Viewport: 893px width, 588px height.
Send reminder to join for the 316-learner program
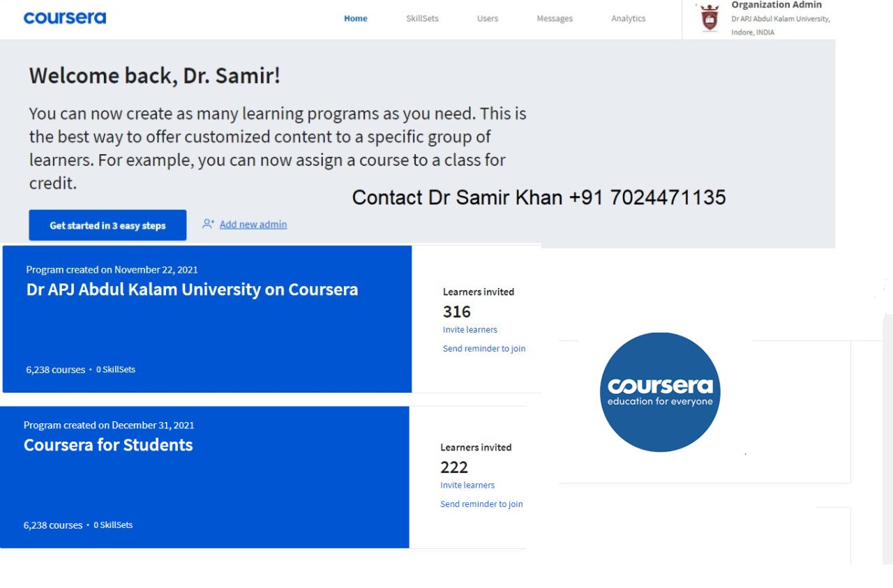(484, 349)
